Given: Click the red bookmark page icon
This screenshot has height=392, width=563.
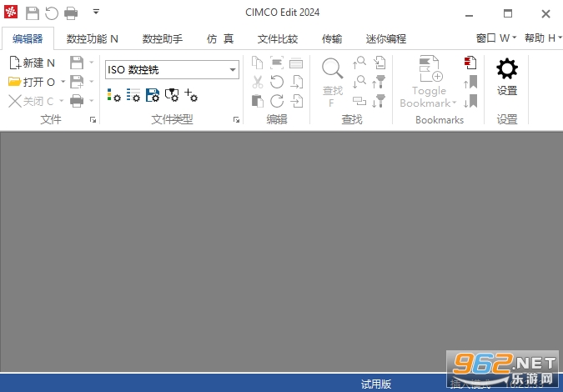Looking at the screenshot, I should 470,63.
